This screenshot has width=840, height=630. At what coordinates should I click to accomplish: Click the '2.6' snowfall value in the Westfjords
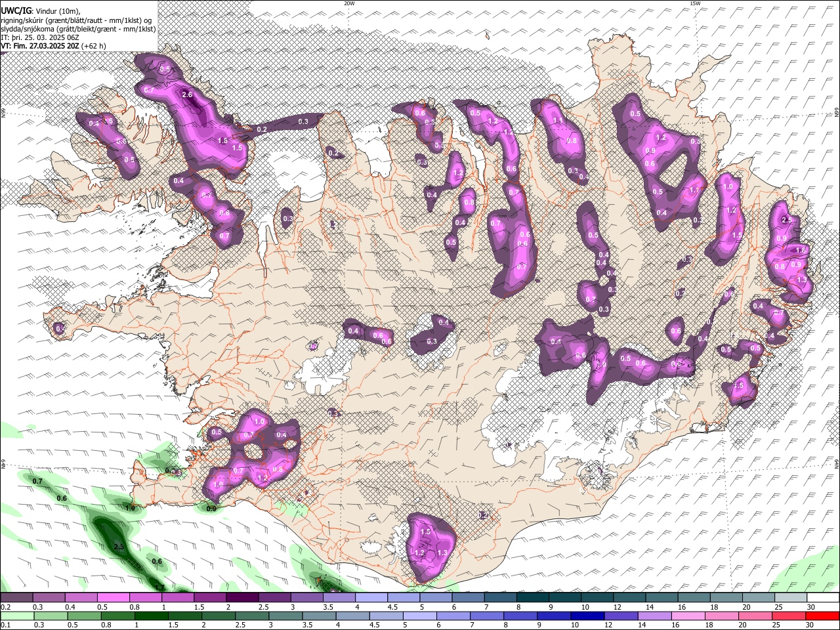click(x=187, y=94)
